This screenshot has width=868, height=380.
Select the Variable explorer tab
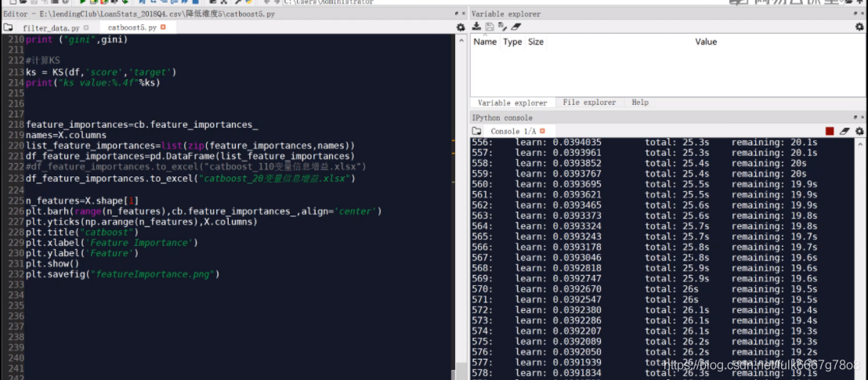pos(512,103)
